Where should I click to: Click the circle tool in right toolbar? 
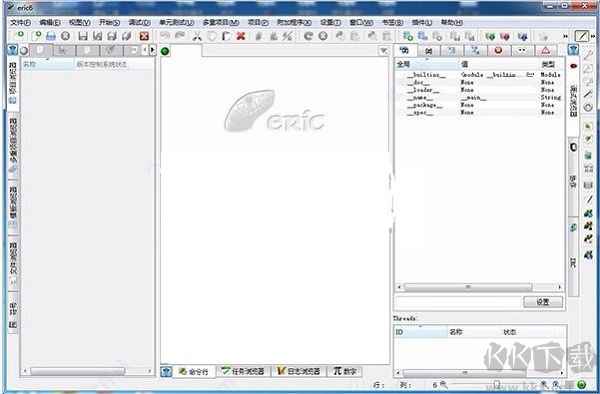(x=588, y=107)
